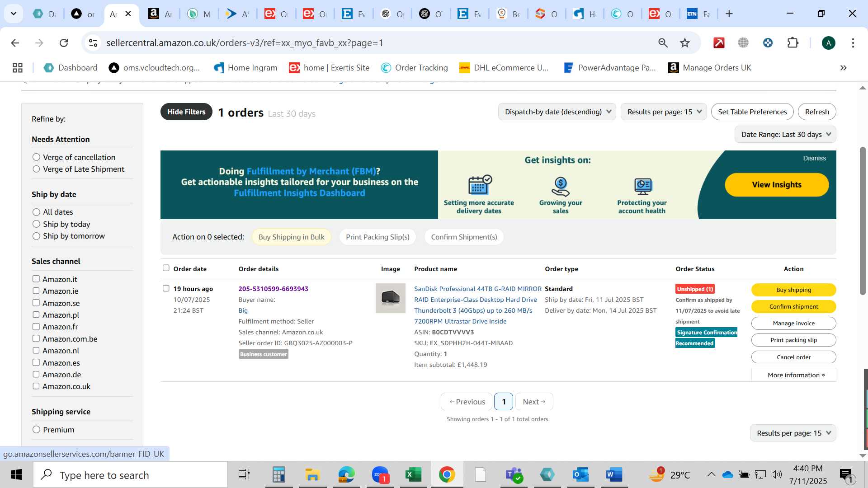The height and width of the screenshot is (488, 868).
Task: Tick the select-all orders header checkbox
Action: coord(166,268)
